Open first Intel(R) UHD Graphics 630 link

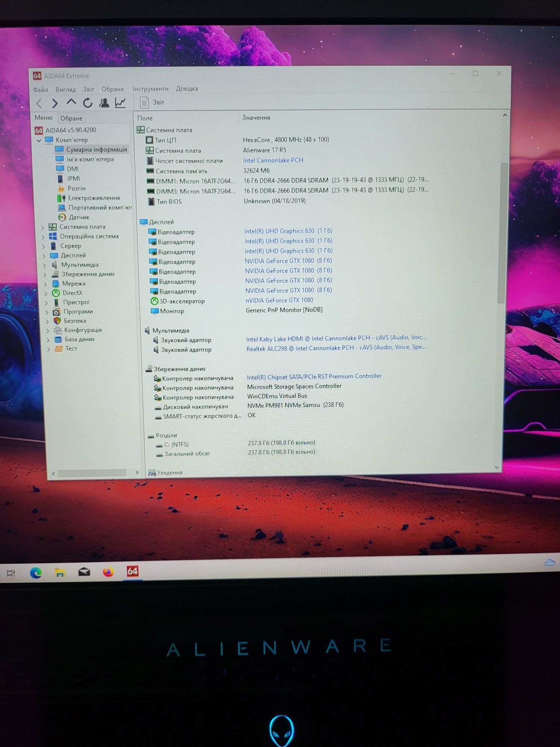[x=288, y=231]
